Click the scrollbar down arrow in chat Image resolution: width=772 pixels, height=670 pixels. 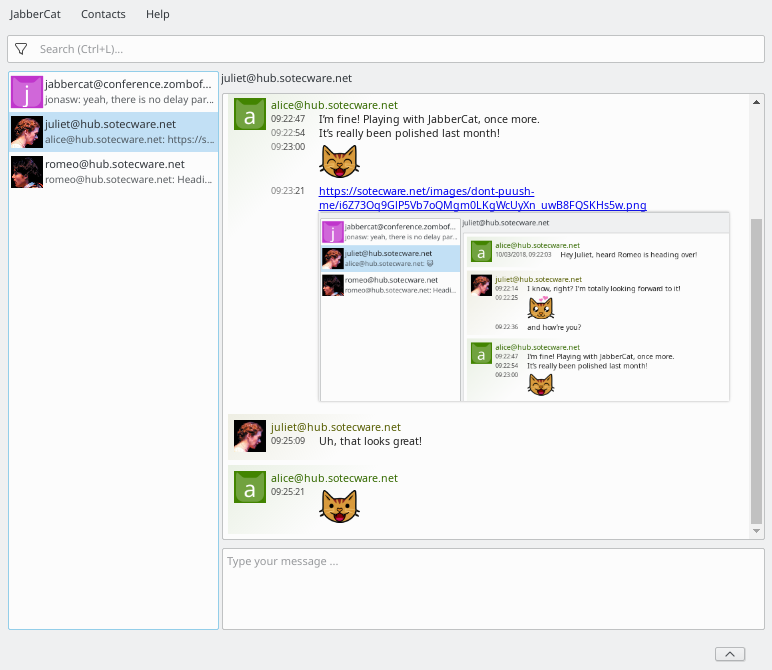pyautogui.click(x=756, y=531)
